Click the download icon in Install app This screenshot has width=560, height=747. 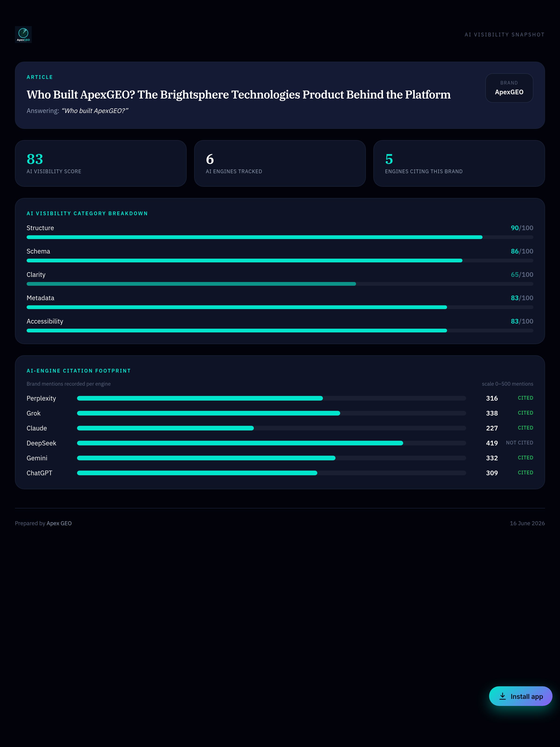pos(503,696)
